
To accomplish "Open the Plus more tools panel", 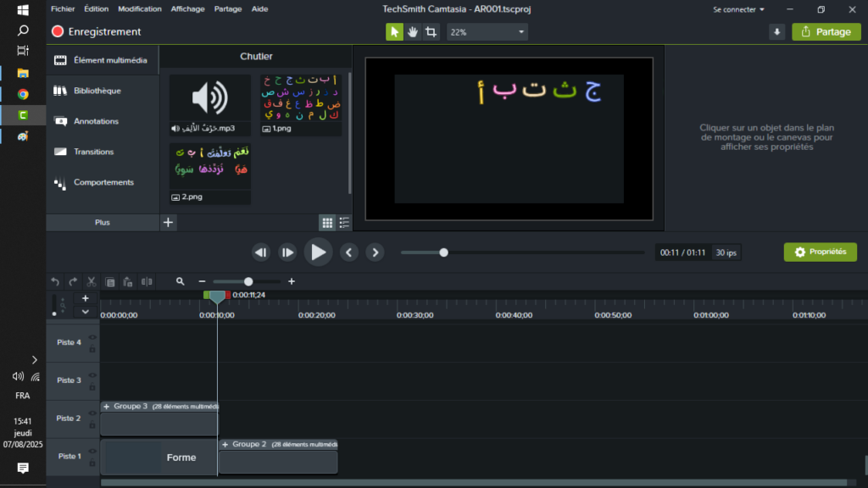I will (103, 223).
